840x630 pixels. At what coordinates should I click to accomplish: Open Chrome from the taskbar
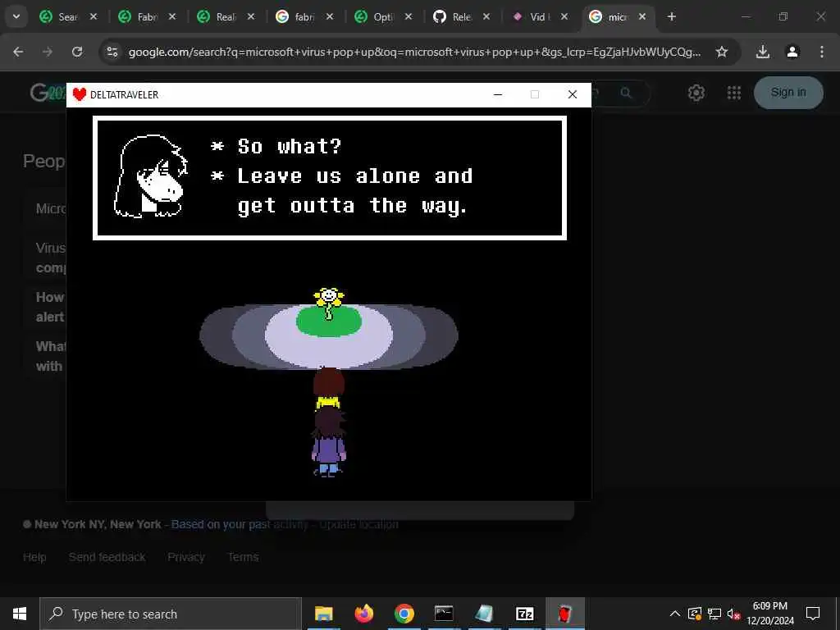click(x=404, y=614)
